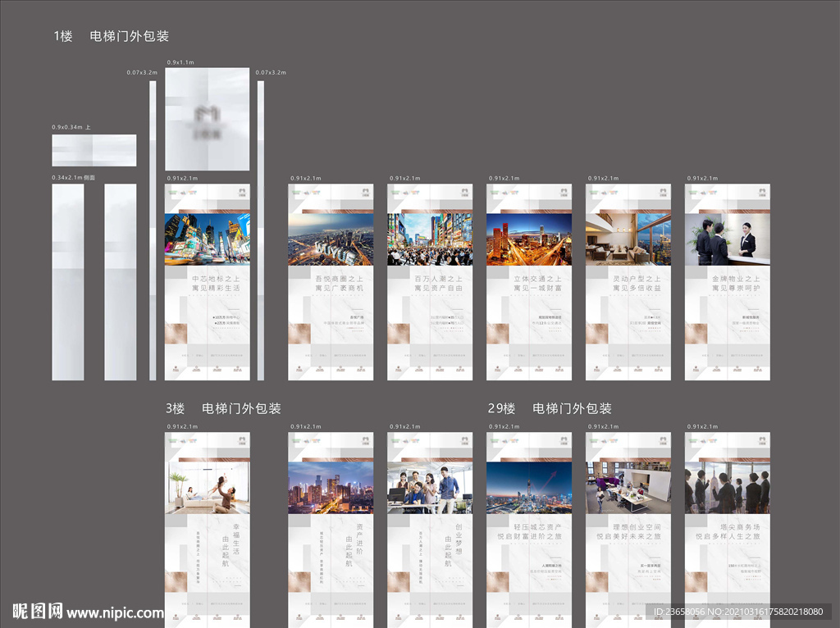
Task: Select the 3楼 电梯门外包装 heading
Action: click(224, 408)
